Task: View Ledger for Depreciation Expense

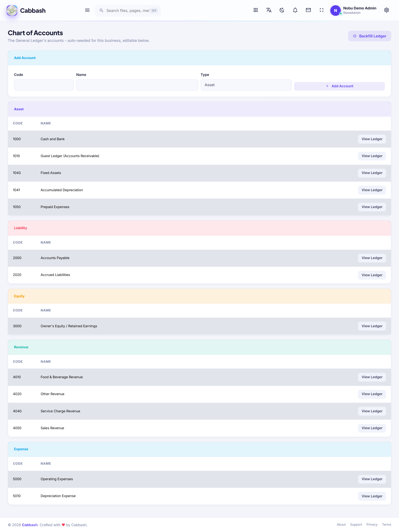Action: point(372,496)
